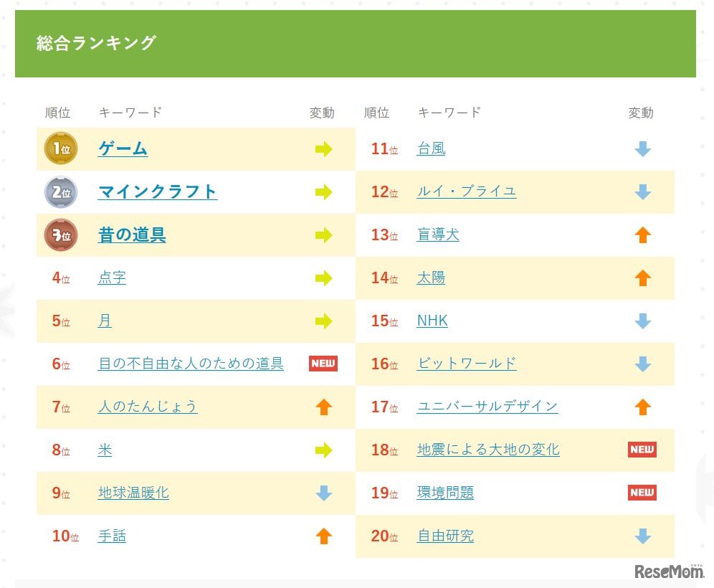Click the orange up arrow beside 盲導犬
The height and width of the screenshot is (588, 714).
coord(642,234)
